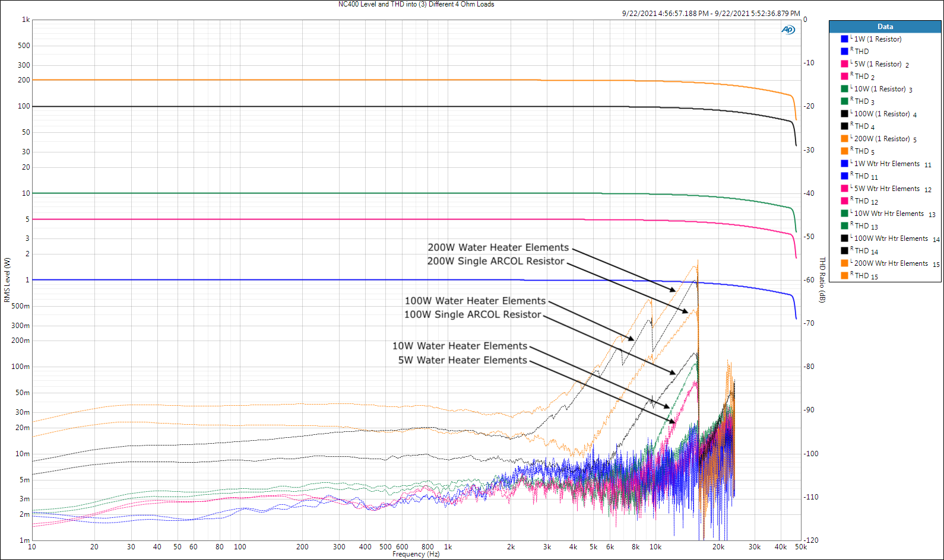
Task: Click the -60 tick on THD axis
Action: 809,280
